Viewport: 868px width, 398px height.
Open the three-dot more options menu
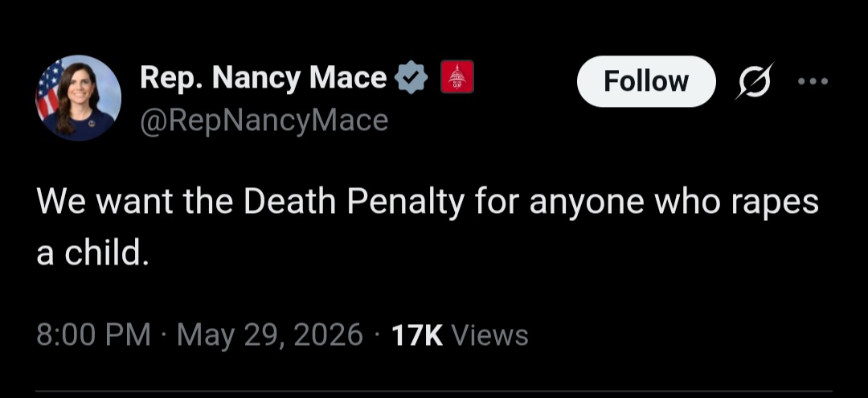pos(813,81)
